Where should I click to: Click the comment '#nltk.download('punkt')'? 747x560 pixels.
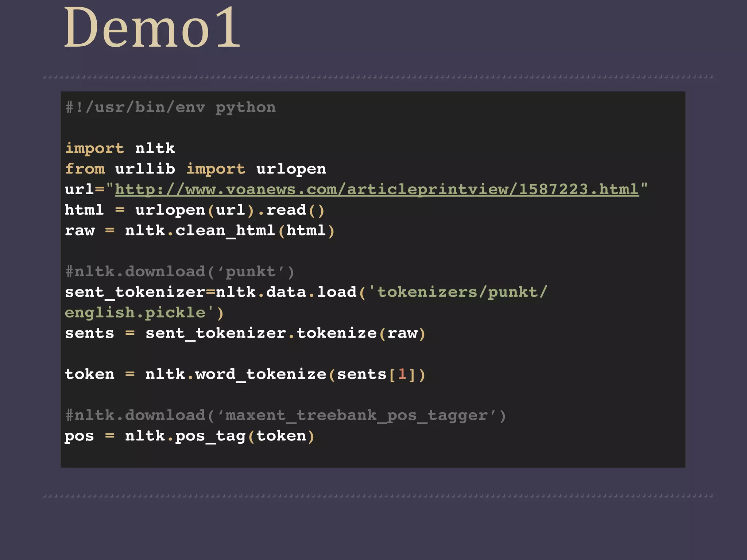click(180, 272)
